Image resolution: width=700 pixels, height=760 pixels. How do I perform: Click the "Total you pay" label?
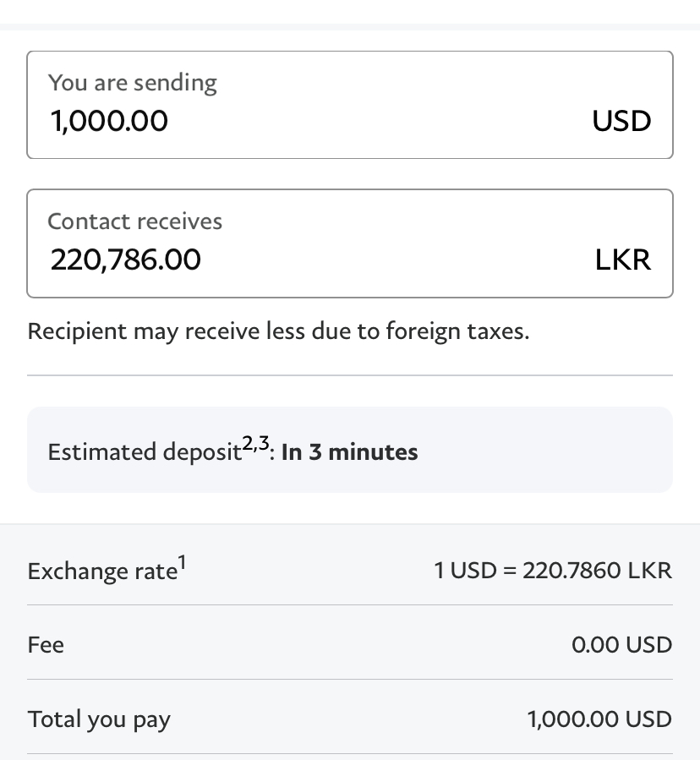point(99,719)
